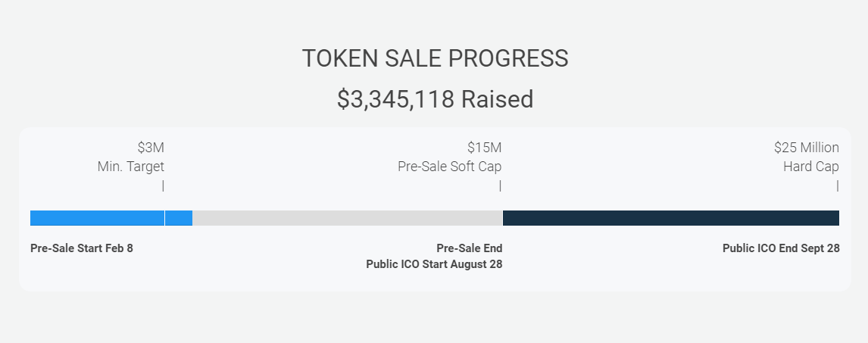
Task: Click the $3M label
Action: click(x=150, y=147)
